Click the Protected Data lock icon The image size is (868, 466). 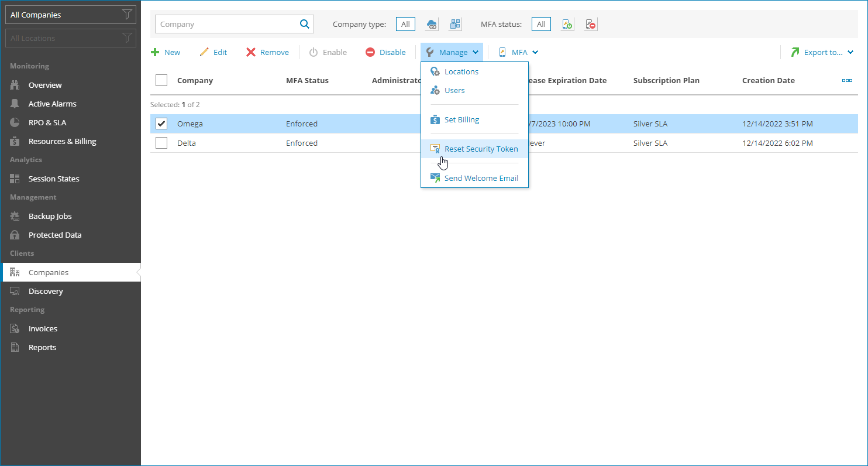pos(15,235)
